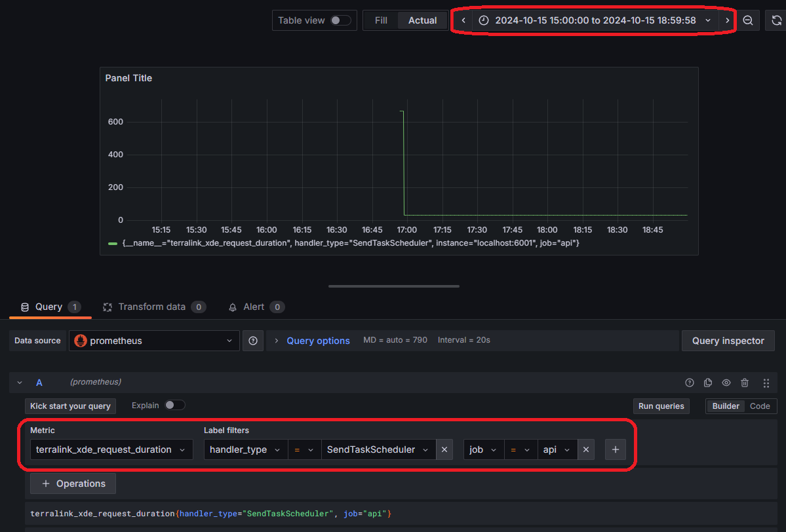Switch to Code editor mode
The image size is (786, 532).
click(x=759, y=406)
